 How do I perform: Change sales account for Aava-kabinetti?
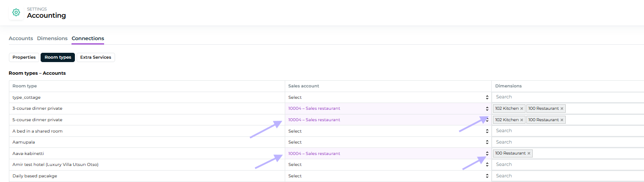pyautogui.click(x=388, y=153)
